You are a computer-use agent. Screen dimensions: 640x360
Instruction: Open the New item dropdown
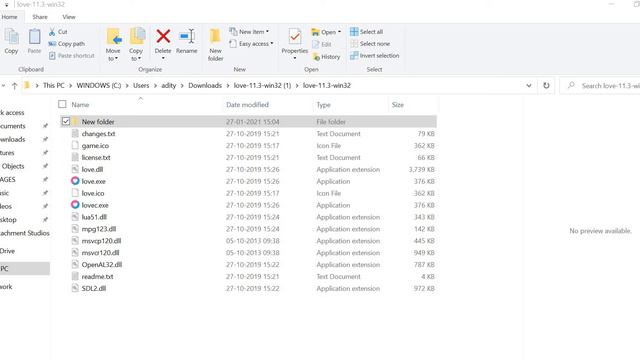249,31
